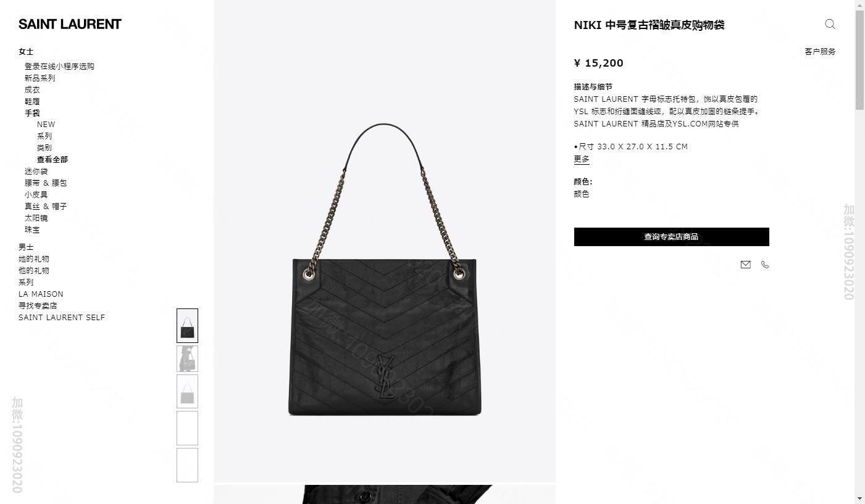The image size is (865, 504).
Task: Click the SAINT LAURENT logo
Action: click(x=70, y=24)
